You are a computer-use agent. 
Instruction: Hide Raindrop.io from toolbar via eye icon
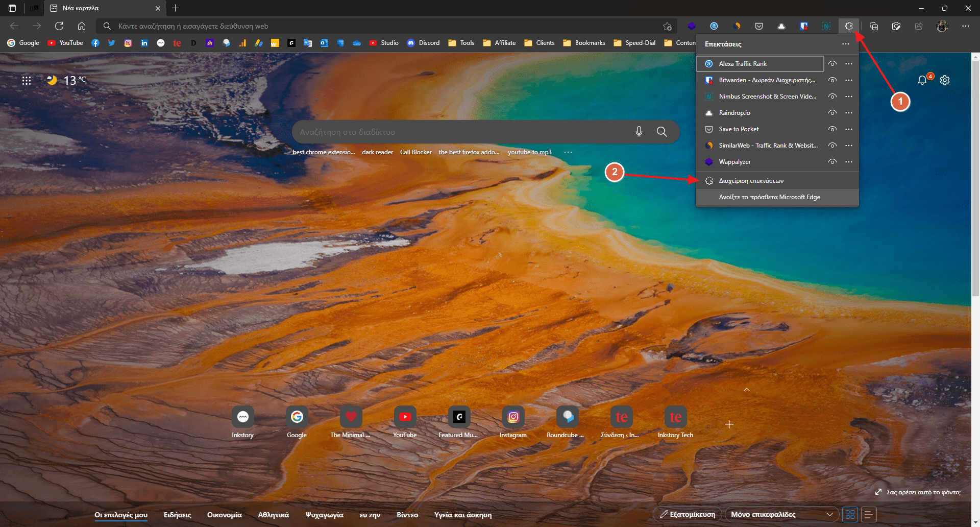832,113
